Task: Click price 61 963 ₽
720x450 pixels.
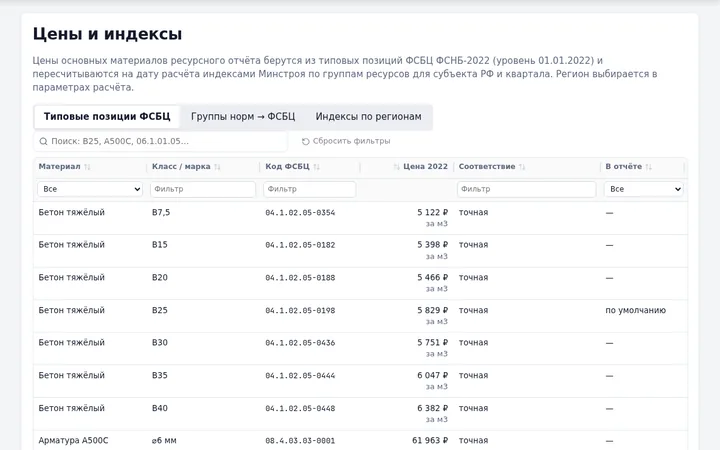Action: coord(430,440)
